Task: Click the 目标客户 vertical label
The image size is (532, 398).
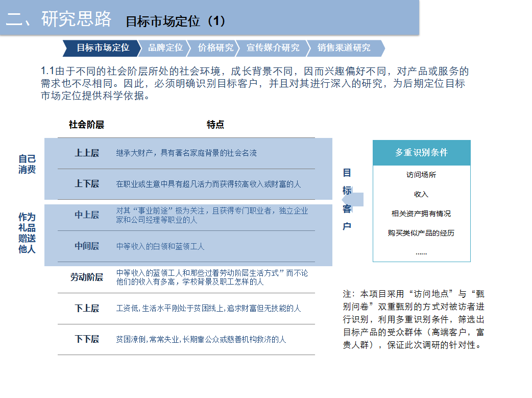Action: [x=347, y=199]
